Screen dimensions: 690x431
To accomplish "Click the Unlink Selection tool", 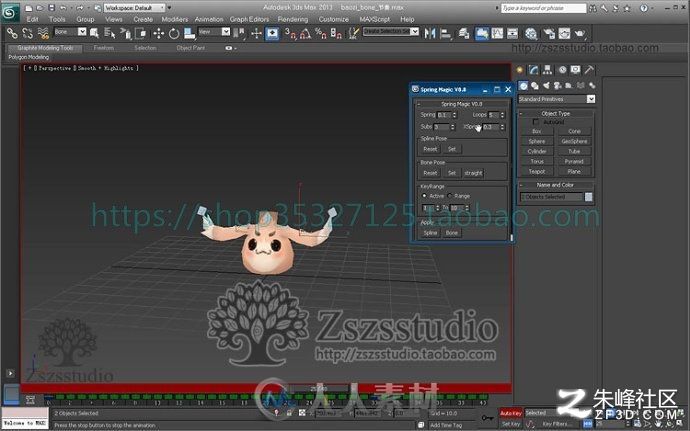I will coord(28,33).
